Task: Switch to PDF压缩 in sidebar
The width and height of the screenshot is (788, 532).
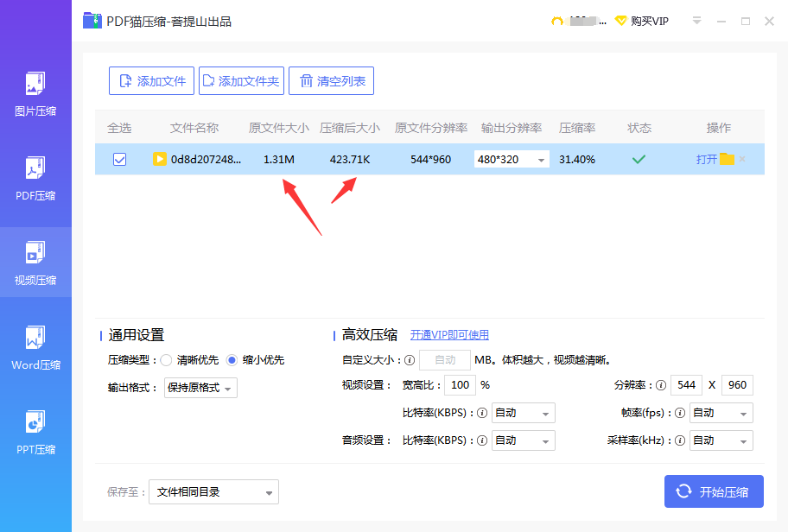Action: click(35, 178)
